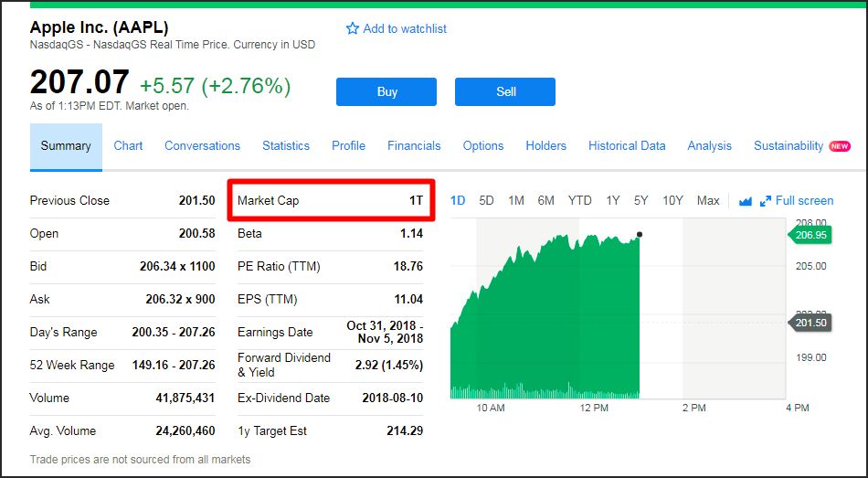The image size is (868, 478).
Task: Click the Previous Close value 201.50
Action: pos(196,200)
